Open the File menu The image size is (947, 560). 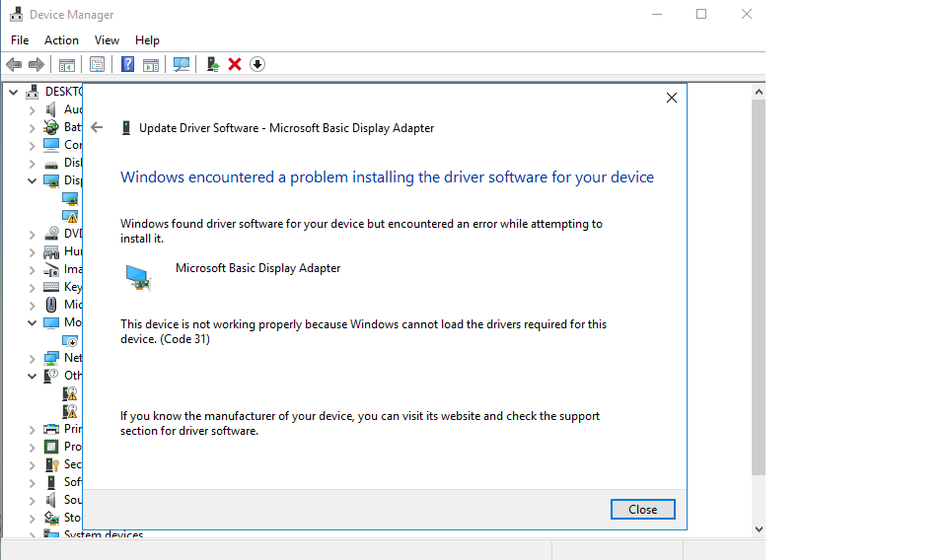click(x=20, y=39)
